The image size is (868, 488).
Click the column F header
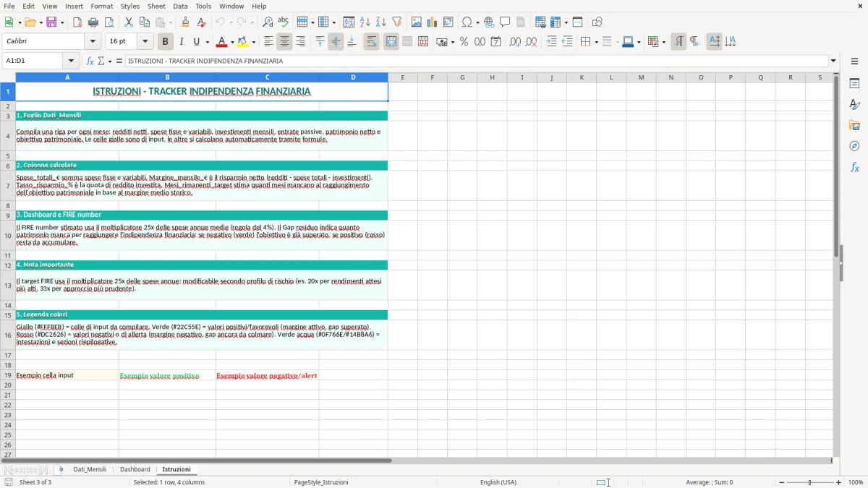[x=433, y=77]
